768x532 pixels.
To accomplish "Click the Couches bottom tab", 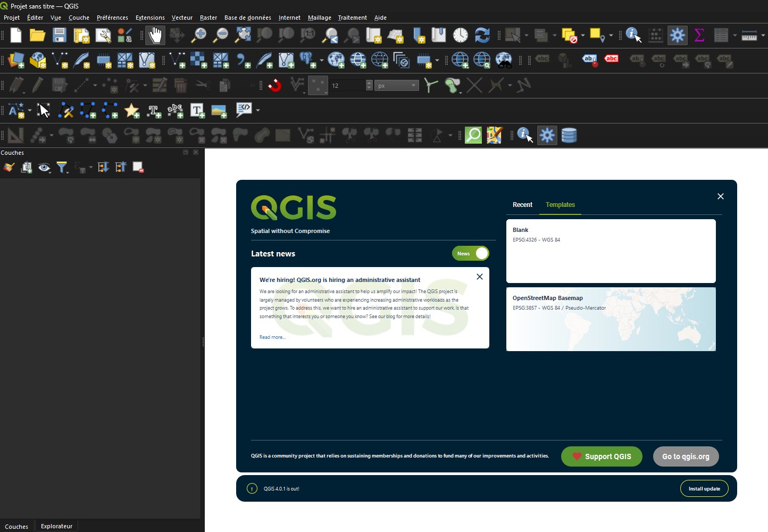I will click(16, 526).
